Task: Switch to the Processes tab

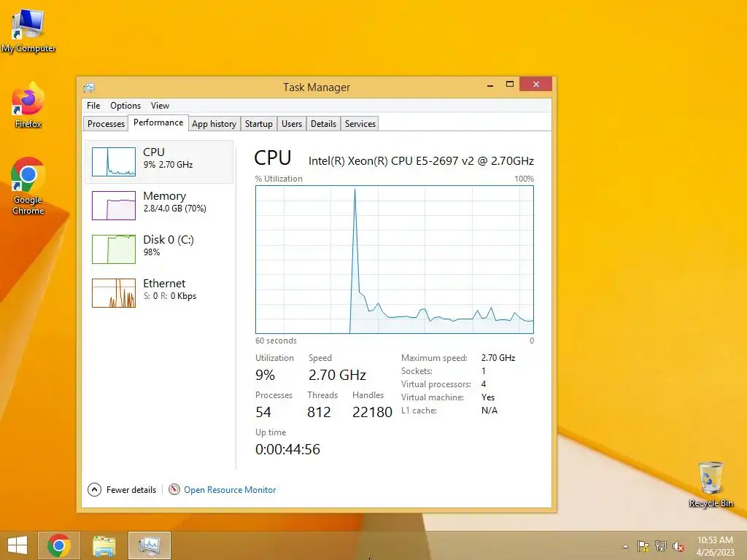Action: pos(106,124)
